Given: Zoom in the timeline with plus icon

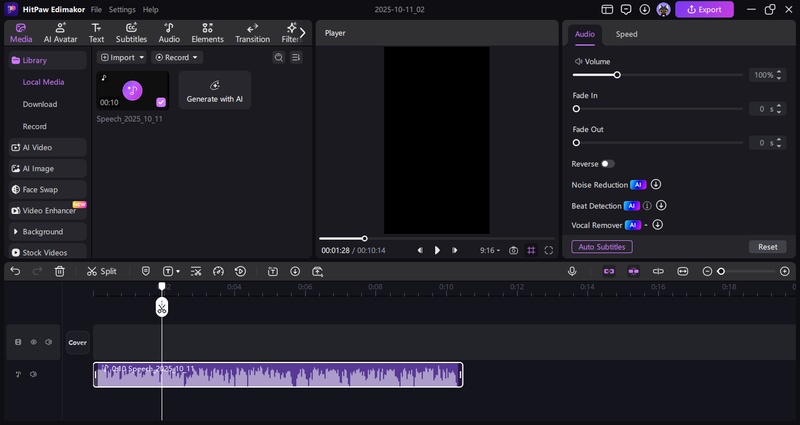Looking at the screenshot, I should [x=785, y=271].
